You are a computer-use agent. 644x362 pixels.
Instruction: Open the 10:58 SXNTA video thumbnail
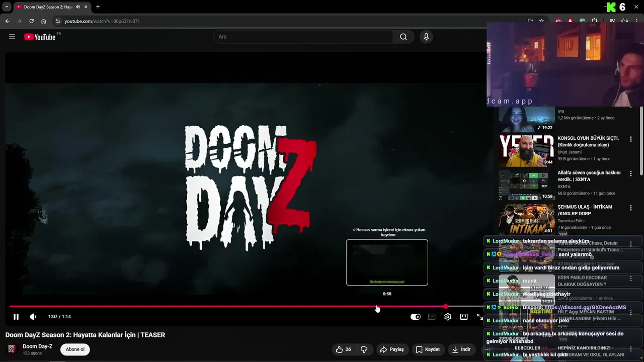(x=526, y=185)
